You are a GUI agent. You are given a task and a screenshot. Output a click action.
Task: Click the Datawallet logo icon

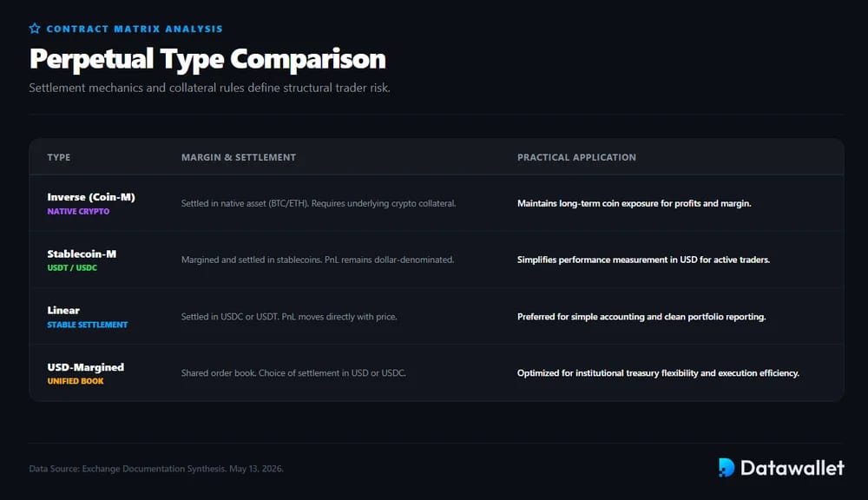point(727,467)
